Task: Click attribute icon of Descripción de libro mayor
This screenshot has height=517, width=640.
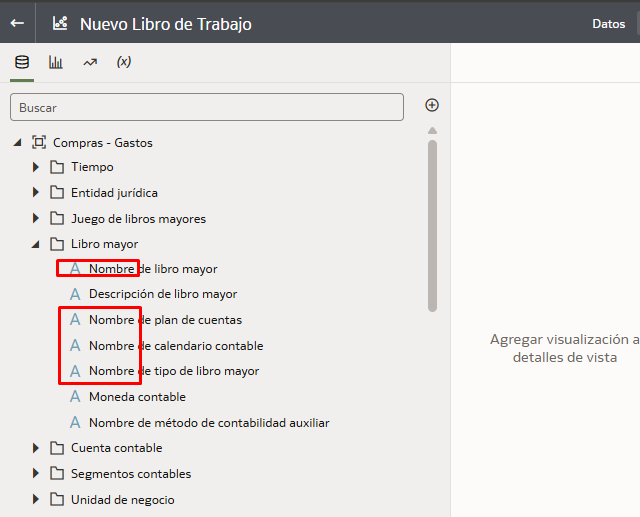Action: (75, 294)
